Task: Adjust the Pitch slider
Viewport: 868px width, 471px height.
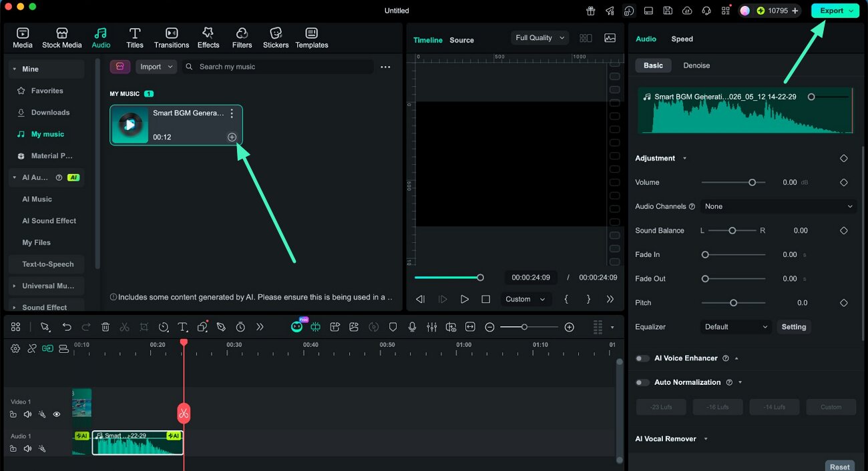Action: pyautogui.click(x=733, y=303)
